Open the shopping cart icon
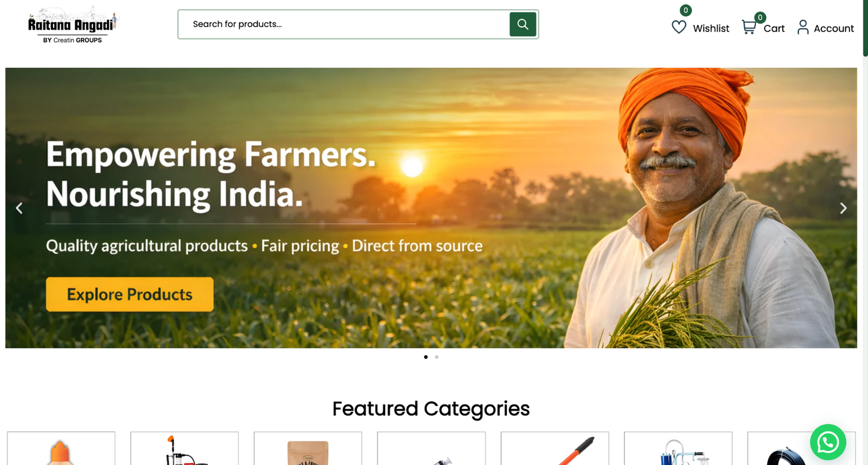Image resolution: width=868 pixels, height=465 pixels. (x=749, y=27)
